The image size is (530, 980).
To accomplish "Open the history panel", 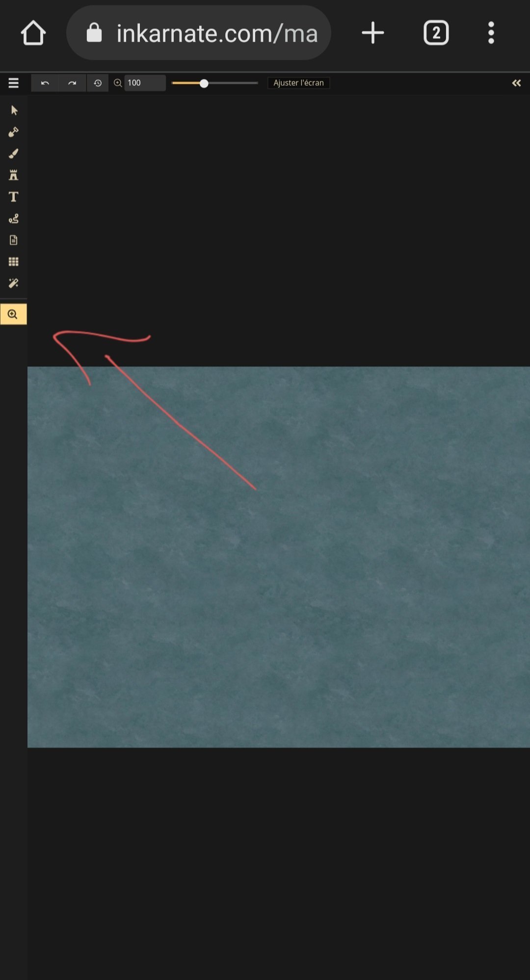I will pos(98,83).
